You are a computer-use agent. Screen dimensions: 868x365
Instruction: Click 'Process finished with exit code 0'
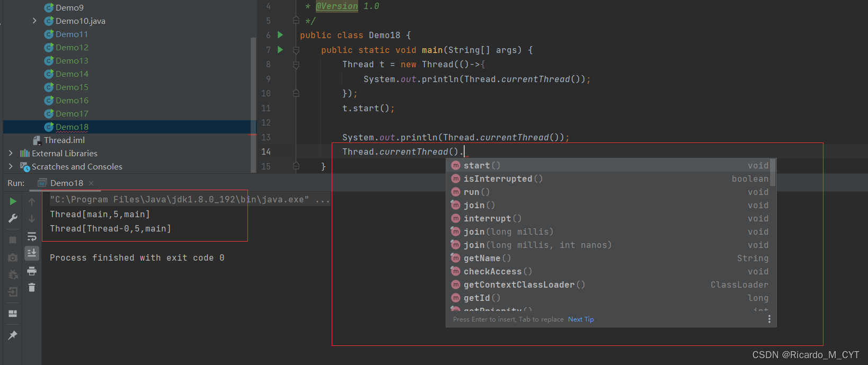[x=137, y=257]
